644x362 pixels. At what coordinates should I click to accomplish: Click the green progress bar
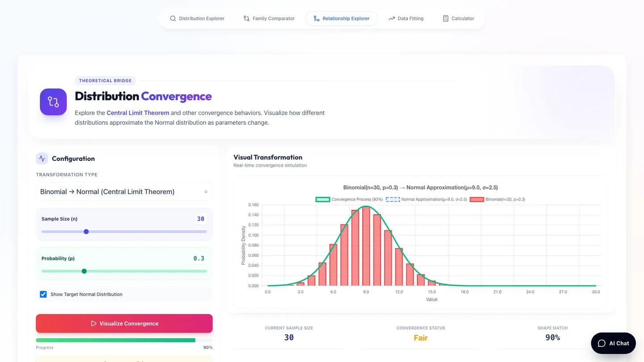coord(115,340)
